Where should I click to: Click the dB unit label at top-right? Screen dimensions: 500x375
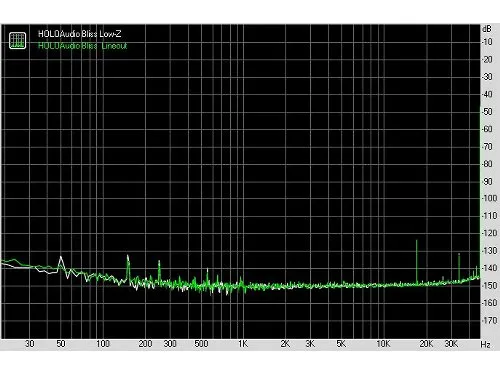(x=487, y=29)
